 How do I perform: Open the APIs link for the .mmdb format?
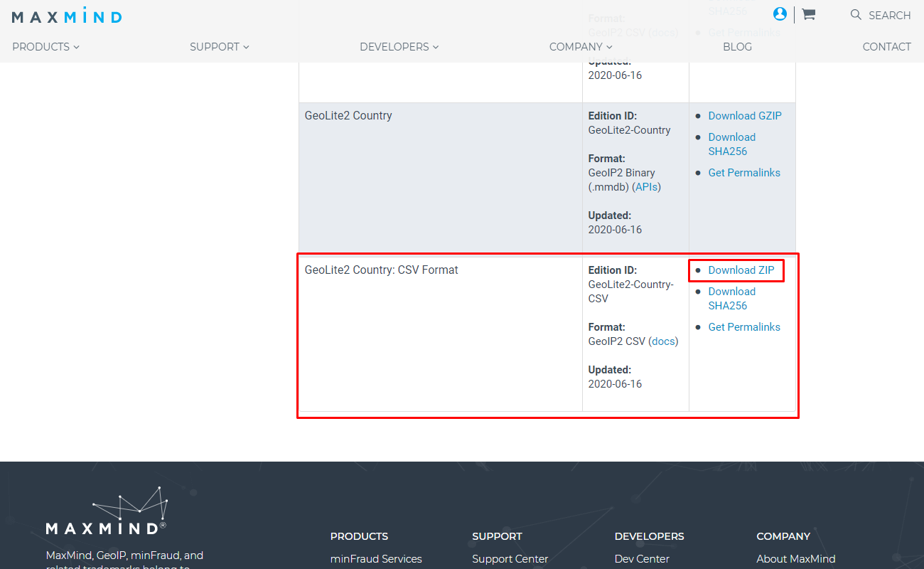(646, 187)
